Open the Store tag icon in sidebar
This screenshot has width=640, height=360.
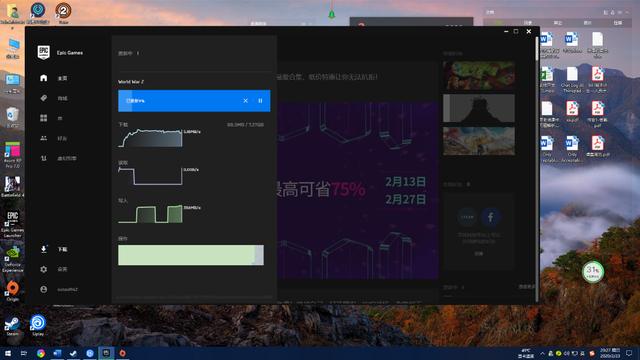pyautogui.click(x=44, y=98)
